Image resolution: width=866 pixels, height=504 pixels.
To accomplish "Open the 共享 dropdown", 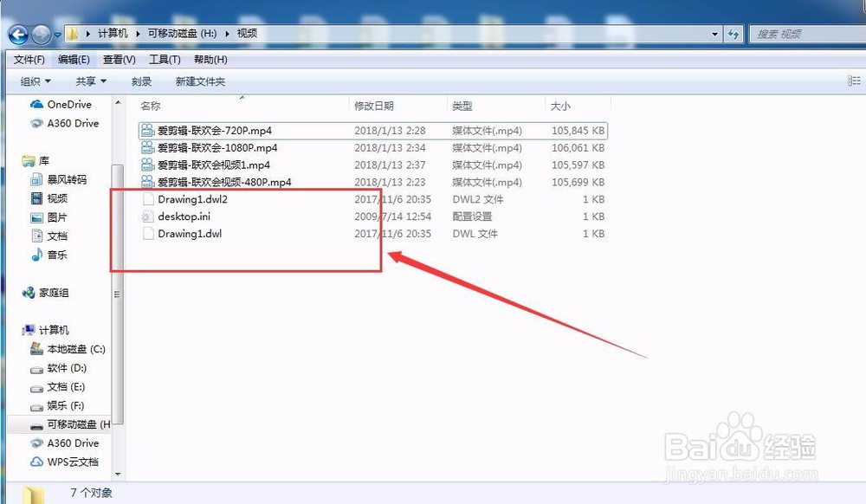I will [91, 81].
